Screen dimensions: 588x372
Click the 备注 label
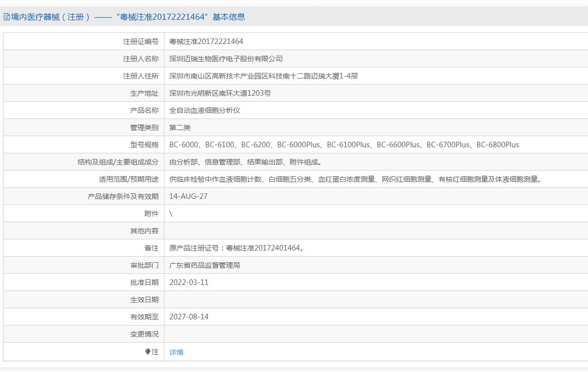(151, 248)
